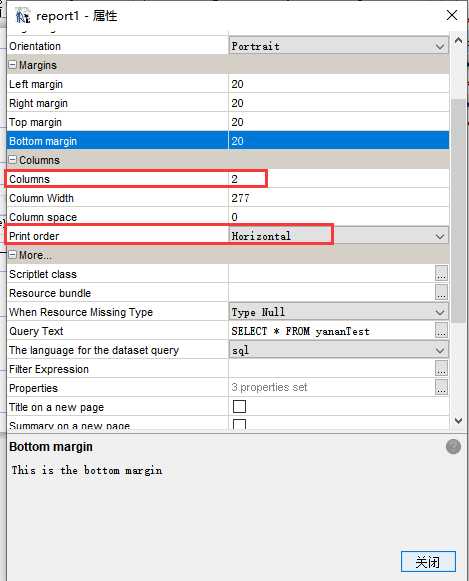The width and height of the screenshot is (469, 581).
Task: Click the Right margin value field
Action: tap(339, 103)
